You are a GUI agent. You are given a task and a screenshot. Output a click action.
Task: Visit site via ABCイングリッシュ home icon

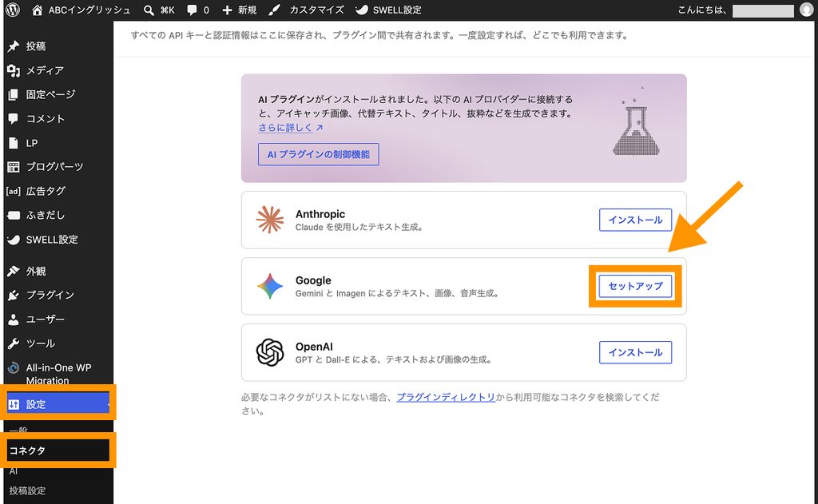coord(37,10)
